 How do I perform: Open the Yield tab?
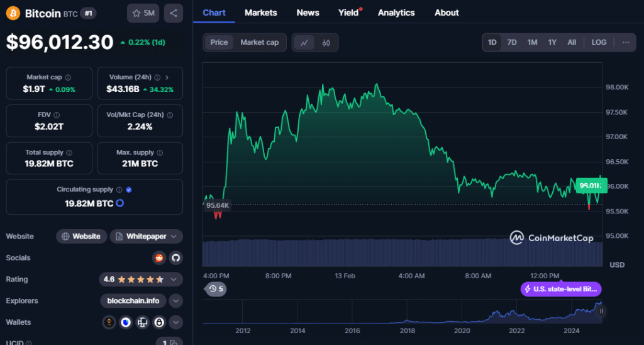click(x=348, y=13)
